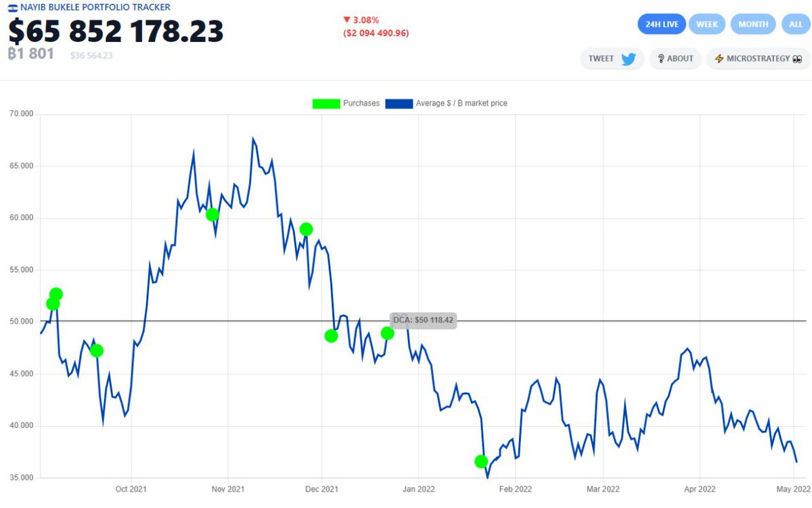Toggle Purchases series via green legend swatch
This screenshot has width=812, height=508.
pos(325,104)
